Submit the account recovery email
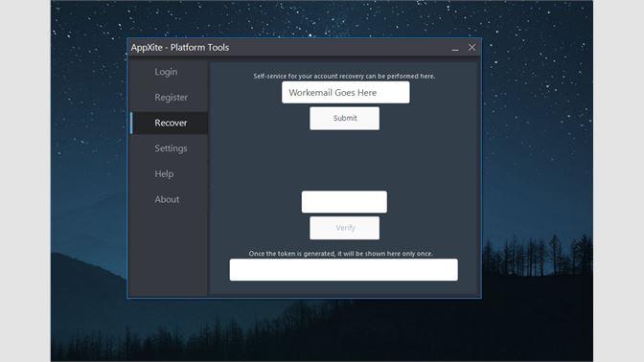644x362 pixels. [345, 118]
